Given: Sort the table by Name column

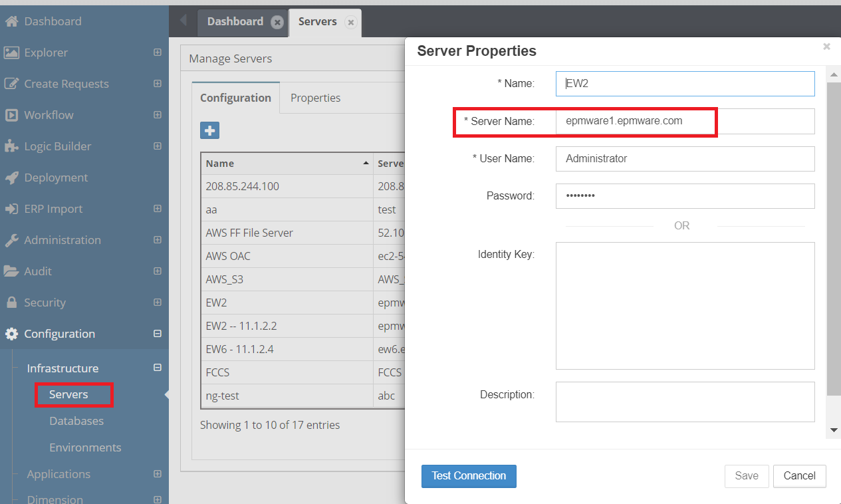Looking at the screenshot, I should (x=286, y=164).
